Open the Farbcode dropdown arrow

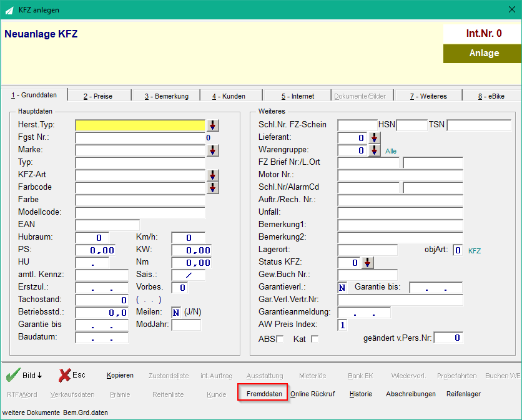pyautogui.click(x=213, y=188)
